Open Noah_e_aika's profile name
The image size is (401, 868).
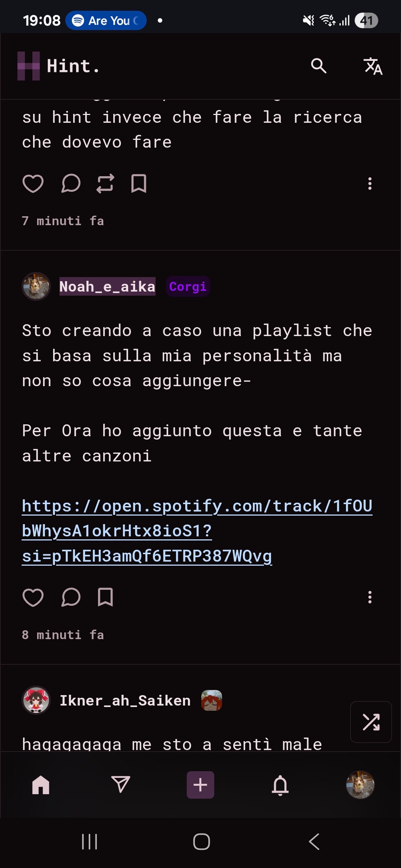[x=107, y=286]
